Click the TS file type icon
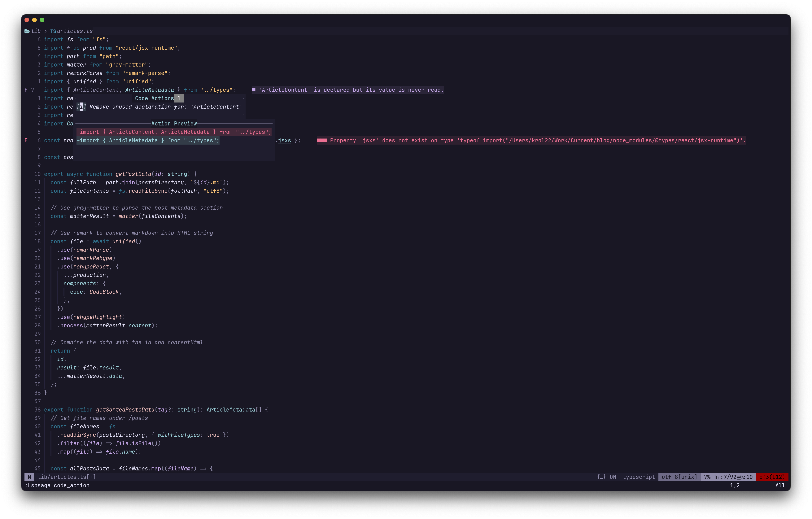The image size is (812, 519). click(x=53, y=31)
